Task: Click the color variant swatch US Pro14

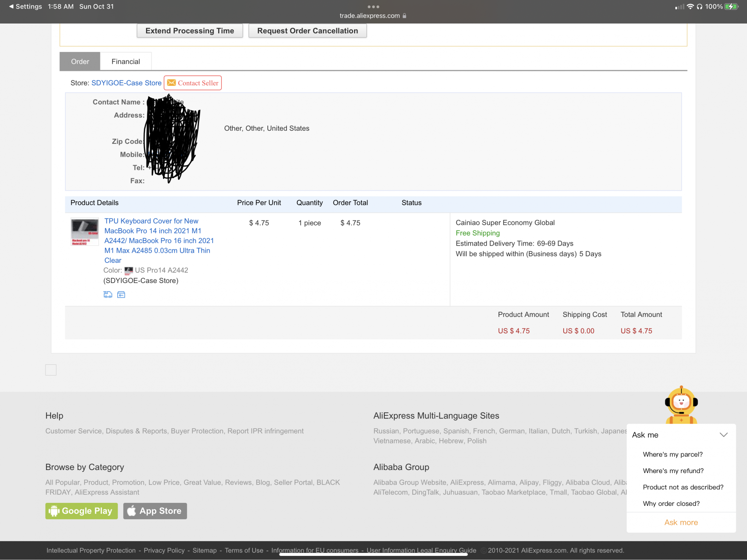Action: pyautogui.click(x=129, y=270)
